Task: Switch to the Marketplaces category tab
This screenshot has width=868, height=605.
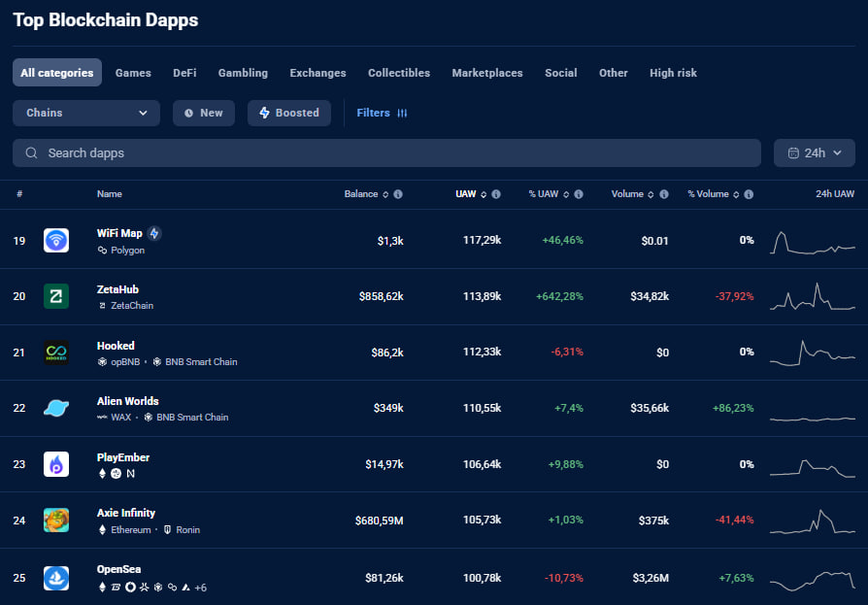Action: tap(487, 73)
